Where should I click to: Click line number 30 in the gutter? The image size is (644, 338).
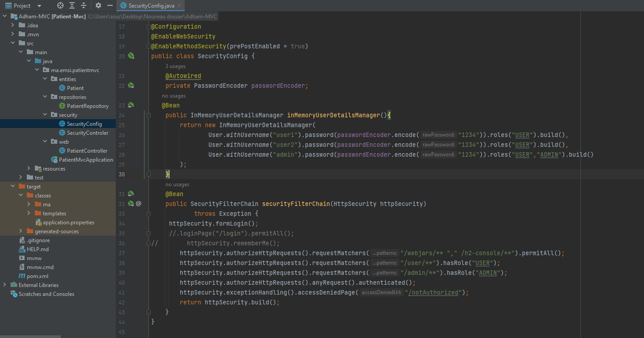pyautogui.click(x=122, y=174)
